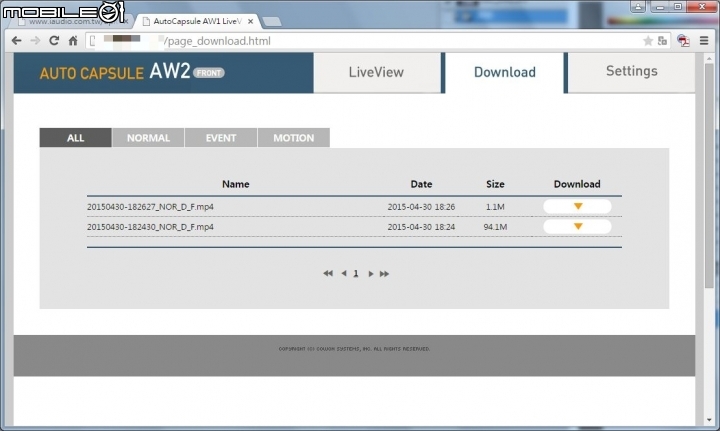Click the date 2015-04-30 18:26

421,207
